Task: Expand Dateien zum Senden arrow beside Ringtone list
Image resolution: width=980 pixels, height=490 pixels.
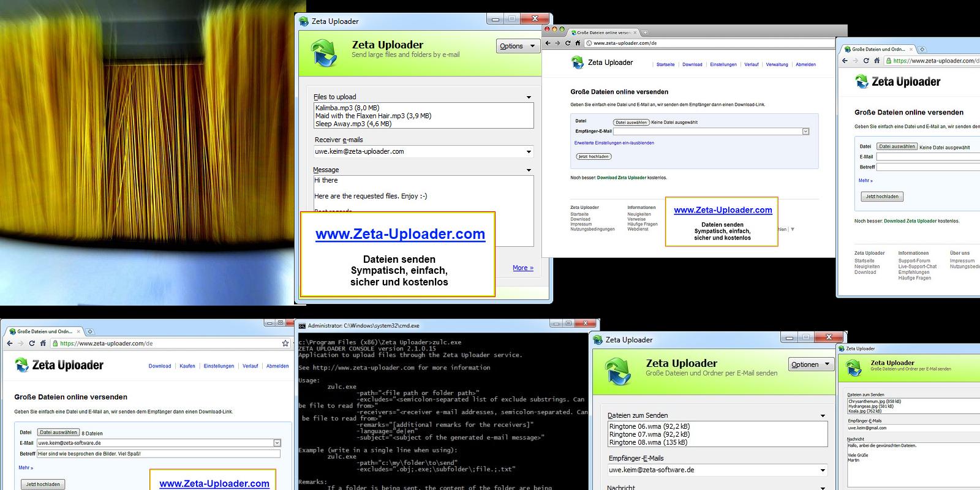Action: [823, 416]
